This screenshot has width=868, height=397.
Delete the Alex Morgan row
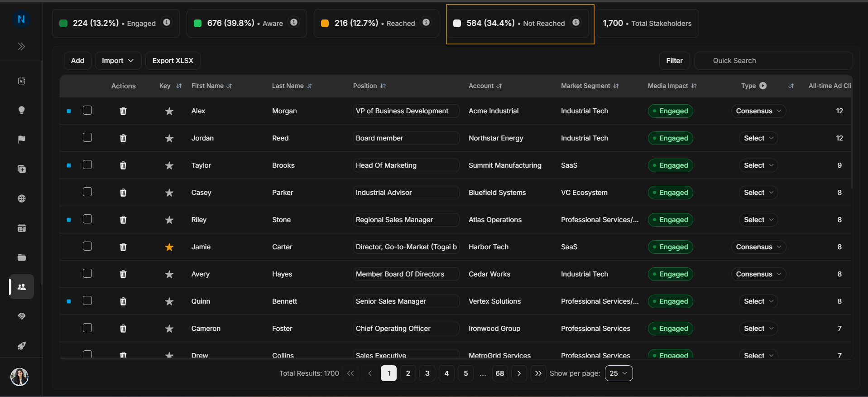tap(123, 111)
